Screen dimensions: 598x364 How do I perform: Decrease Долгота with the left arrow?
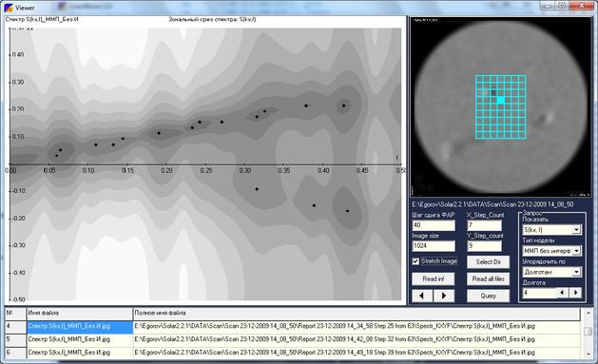562,293
